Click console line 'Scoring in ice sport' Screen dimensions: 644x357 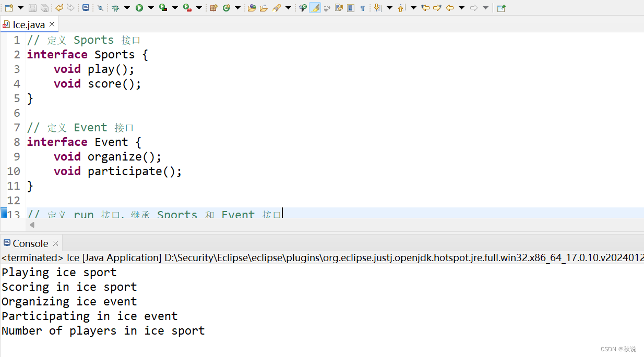(x=69, y=287)
